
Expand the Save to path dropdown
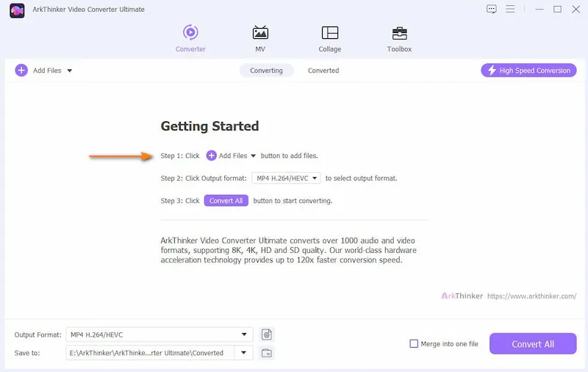pos(243,353)
